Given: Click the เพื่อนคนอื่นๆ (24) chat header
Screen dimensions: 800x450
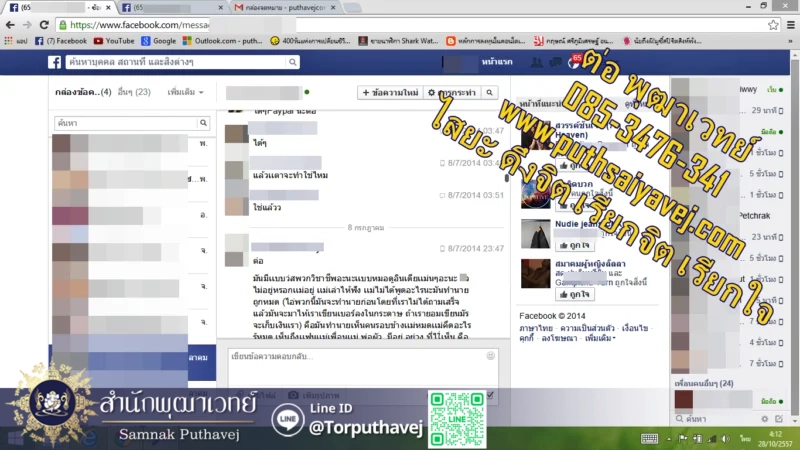Looking at the screenshot, I should (x=704, y=383).
